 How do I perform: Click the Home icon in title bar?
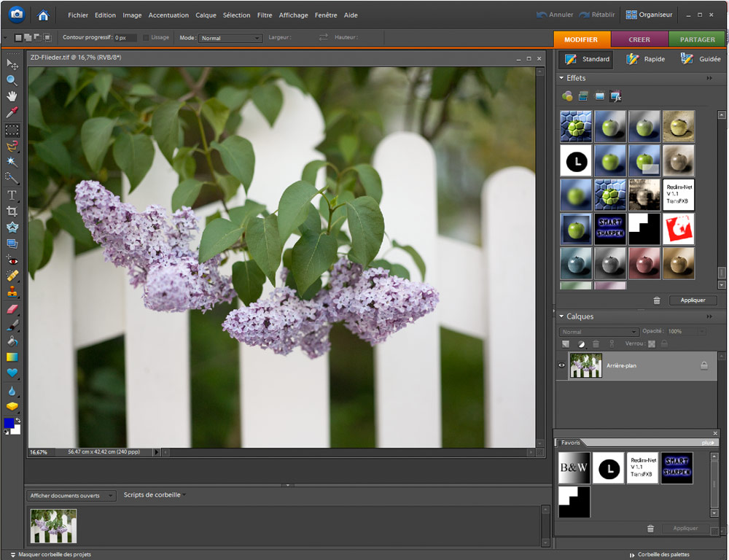(43, 15)
